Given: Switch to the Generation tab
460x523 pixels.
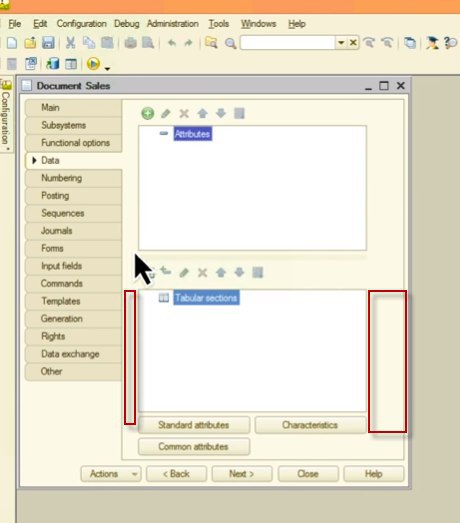Looking at the screenshot, I should pyautogui.click(x=73, y=319).
